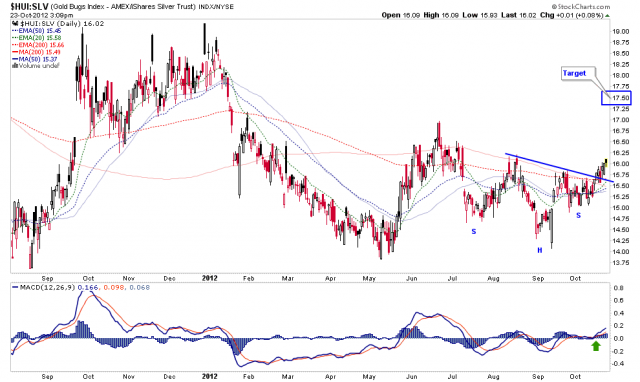Image resolution: width=640 pixels, height=382 pixels.
Task: Click '2012' on the price chart time axis
Action: (209, 278)
